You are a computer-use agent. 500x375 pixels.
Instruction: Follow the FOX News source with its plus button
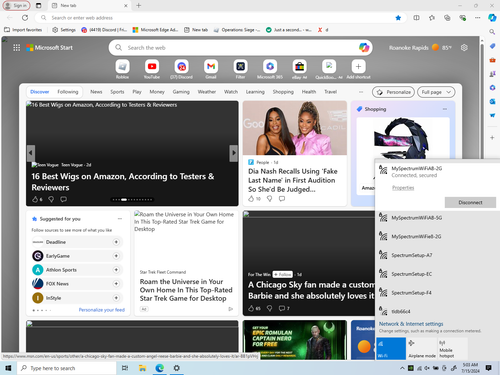(x=116, y=284)
